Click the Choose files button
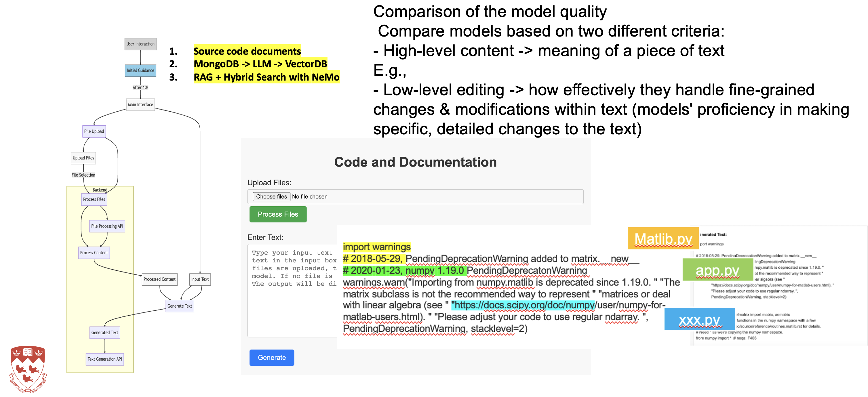 coord(271,196)
